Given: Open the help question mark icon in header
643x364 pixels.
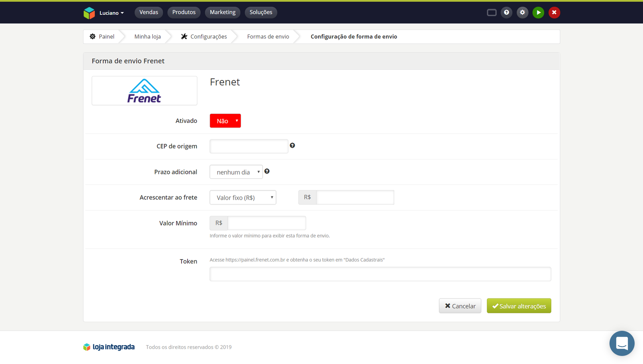Looking at the screenshot, I should pyautogui.click(x=506, y=12).
